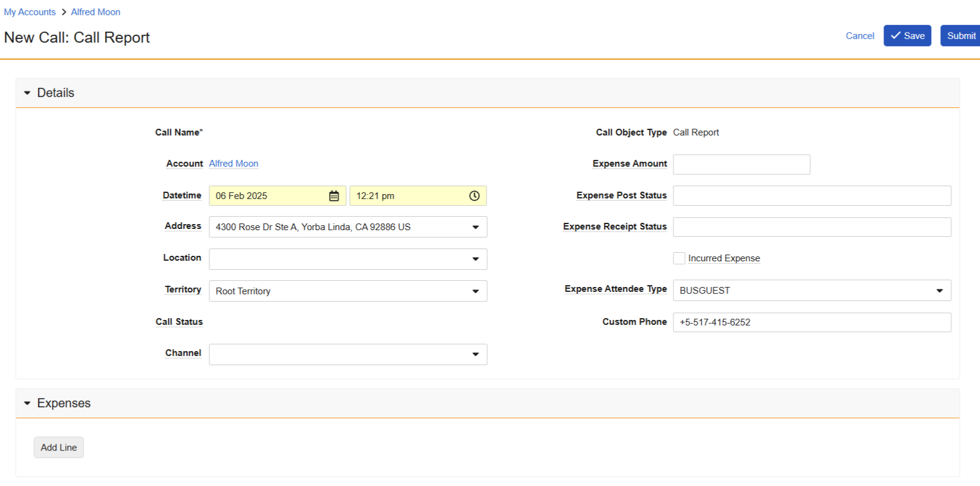The image size is (980, 486).
Task: Go to My Accounts breadcrumb
Action: coord(30,12)
